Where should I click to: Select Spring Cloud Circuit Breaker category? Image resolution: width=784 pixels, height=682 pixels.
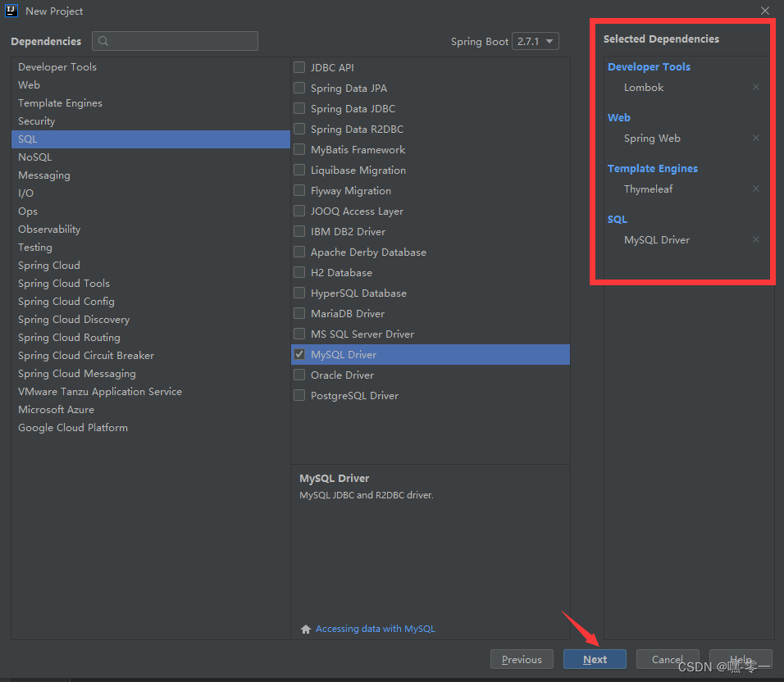pyautogui.click(x=151, y=355)
